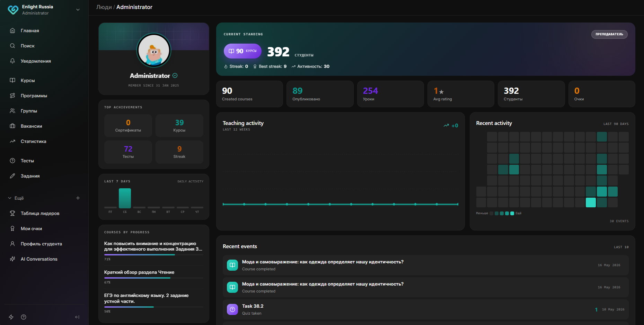Viewport: 644px width, 325px height.
Task: Click the 90 КУРСЫ purple pill
Action: click(x=242, y=51)
